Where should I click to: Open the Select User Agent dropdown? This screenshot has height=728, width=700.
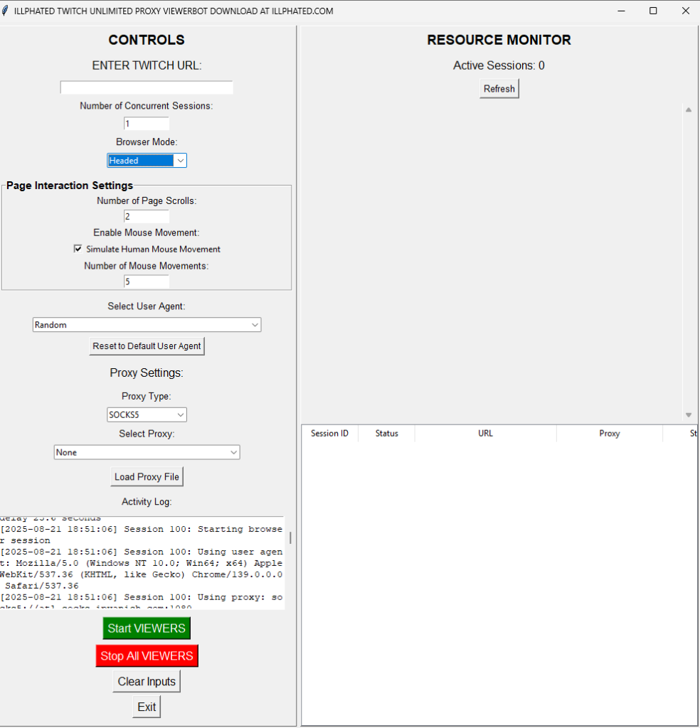tap(147, 324)
